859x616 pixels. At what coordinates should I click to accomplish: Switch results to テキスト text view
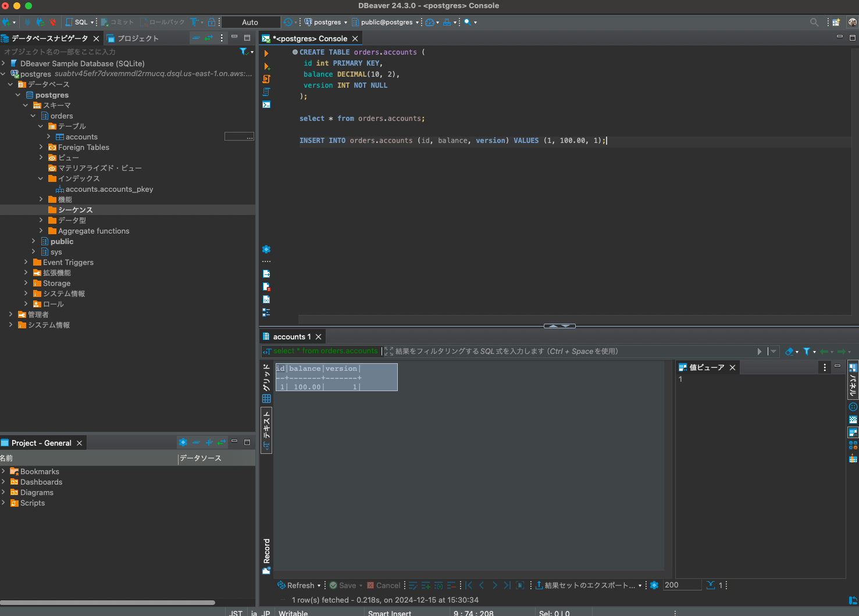[266, 430]
